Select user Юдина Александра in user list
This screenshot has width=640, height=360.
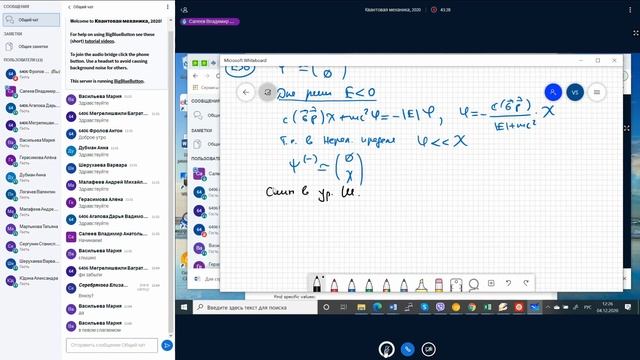pos(31,280)
